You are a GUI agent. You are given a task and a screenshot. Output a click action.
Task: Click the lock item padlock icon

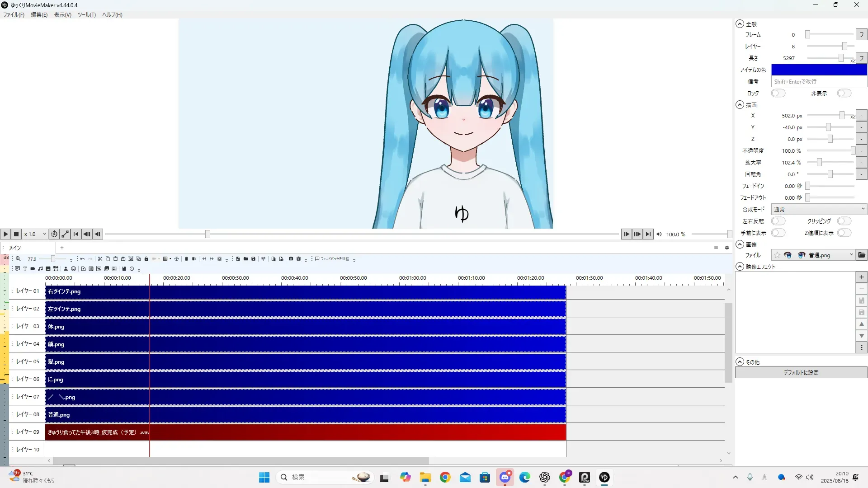(x=146, y=259)
